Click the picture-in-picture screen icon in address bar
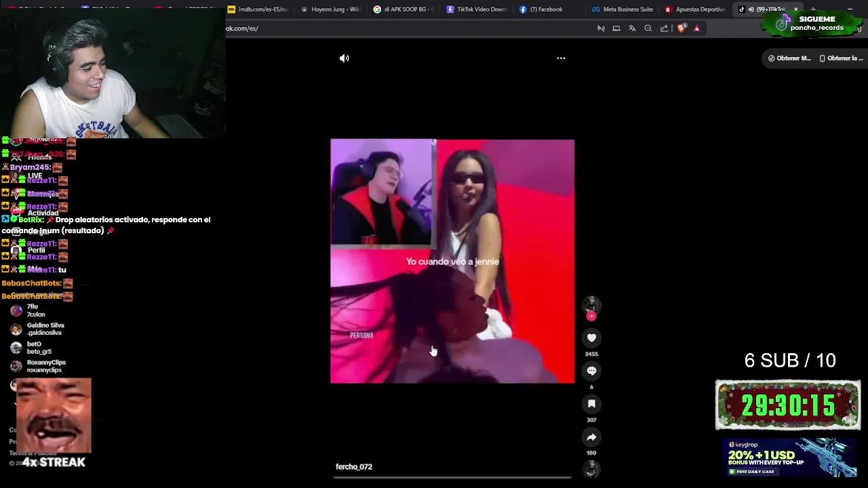This screenshot has width=868, height=488. 616,28
